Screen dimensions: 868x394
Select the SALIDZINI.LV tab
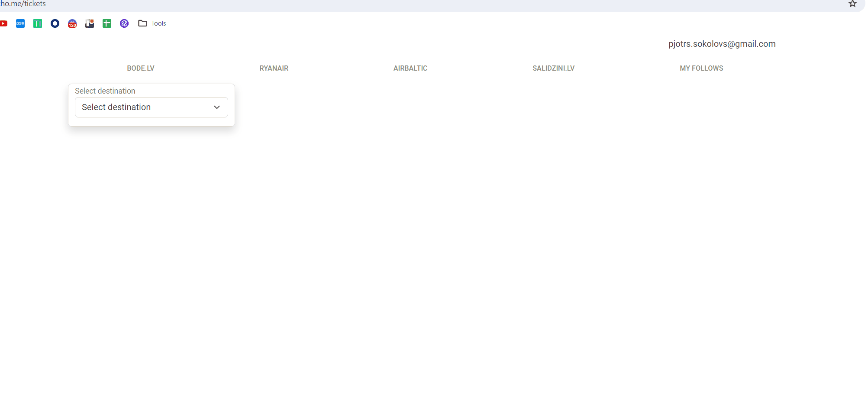553,68
